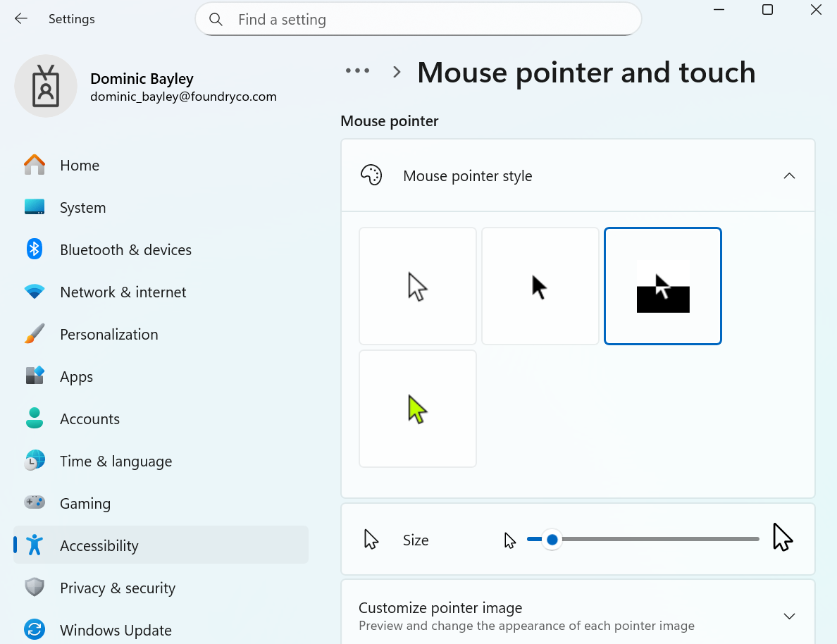The image size is (837, 644).
Task: Choose the custom lime green pointer style
Action: point(418,409)
